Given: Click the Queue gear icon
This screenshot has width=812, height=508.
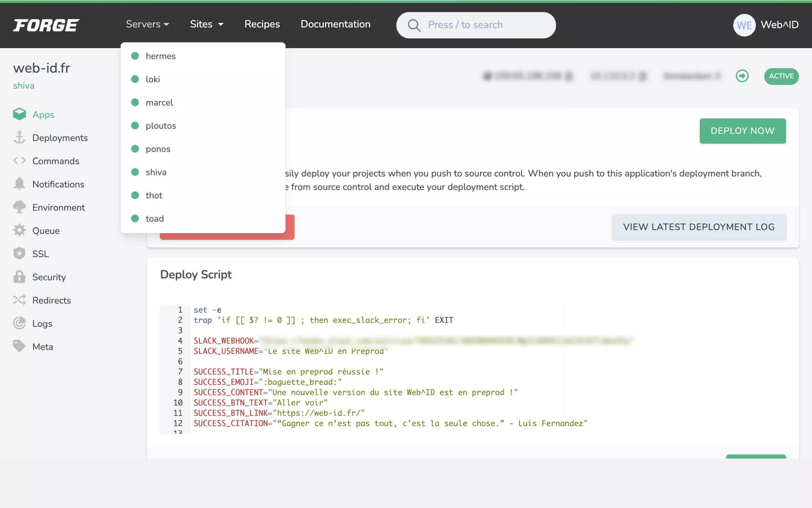Looking at the screenshot, I should [19, 231].
